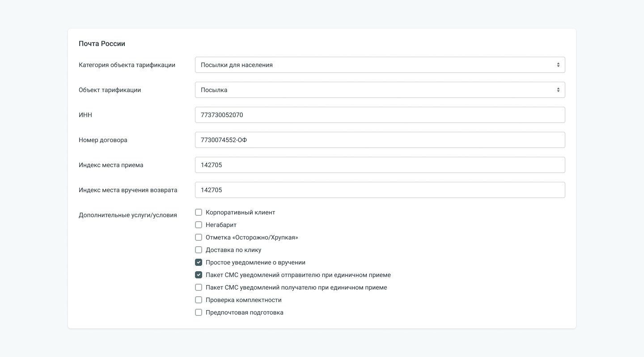Check the Предпочтовая подготовка option

[199, 312]
